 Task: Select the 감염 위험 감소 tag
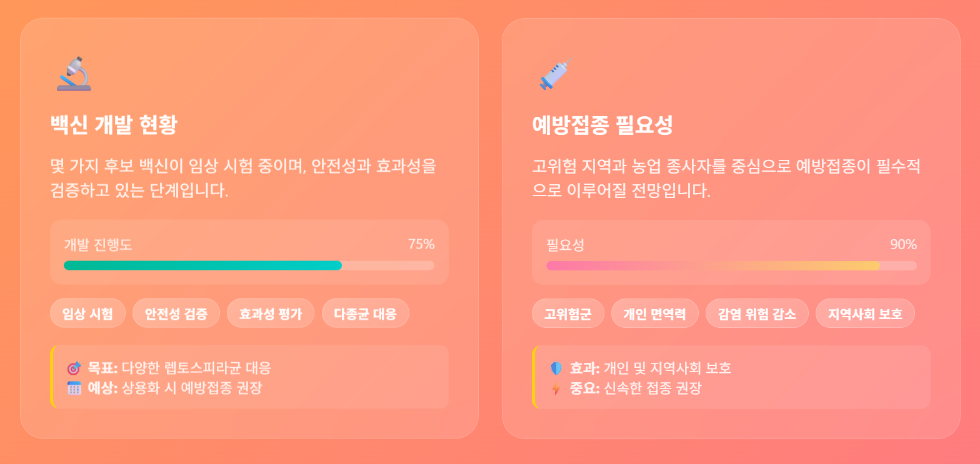757,313
